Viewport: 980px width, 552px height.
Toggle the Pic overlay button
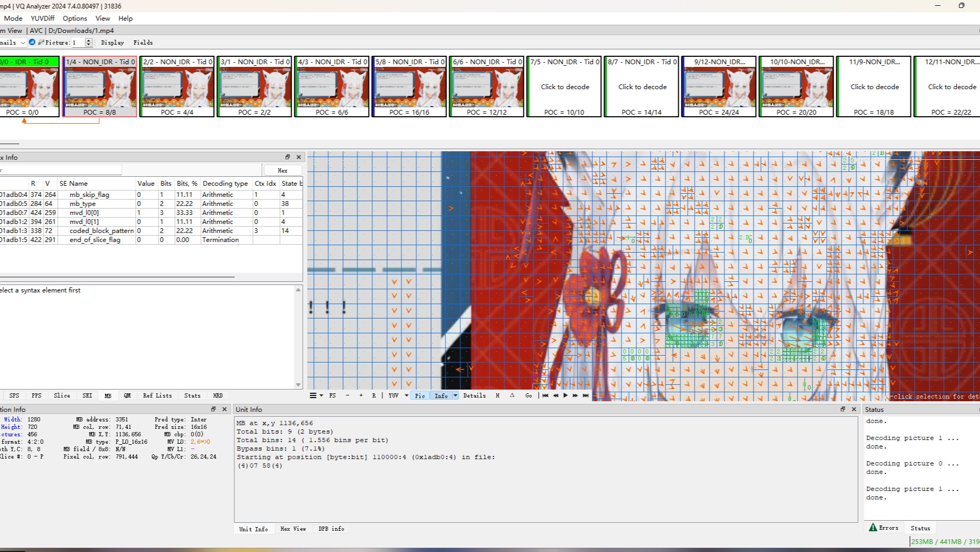[420, 395]
